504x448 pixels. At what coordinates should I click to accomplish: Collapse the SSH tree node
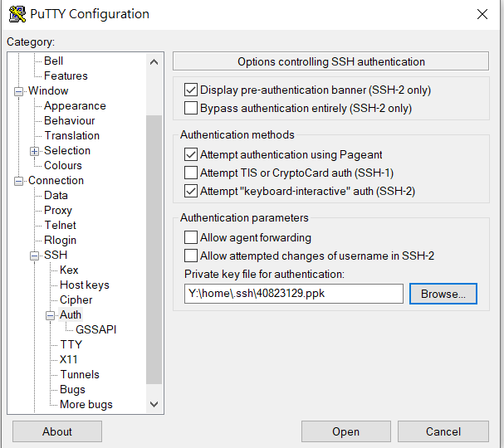(35, 256)
